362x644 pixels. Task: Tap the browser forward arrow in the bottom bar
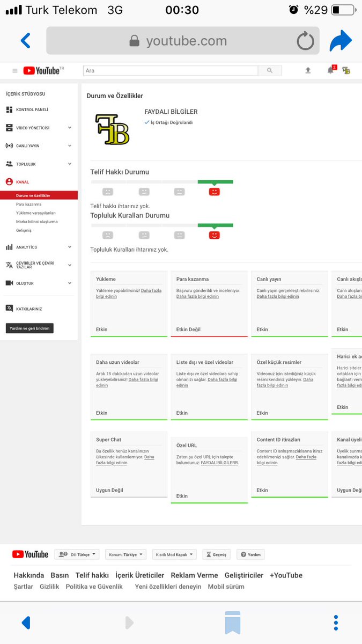(x=129, y=623)
